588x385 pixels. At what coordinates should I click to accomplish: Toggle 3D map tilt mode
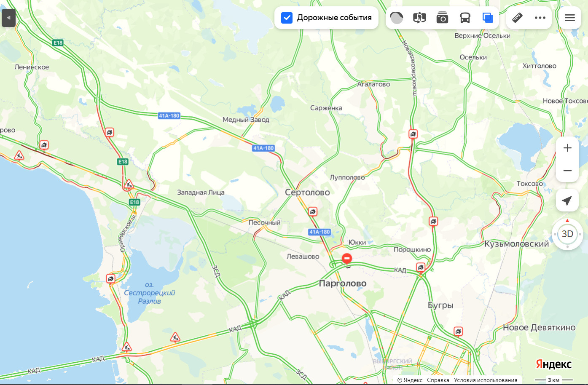tap(567, 234)
